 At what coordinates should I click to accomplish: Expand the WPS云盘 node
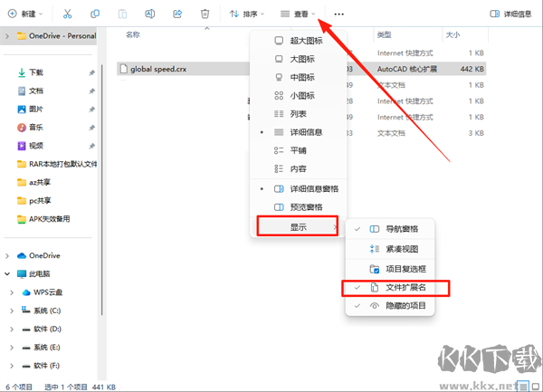coord(12,292)
